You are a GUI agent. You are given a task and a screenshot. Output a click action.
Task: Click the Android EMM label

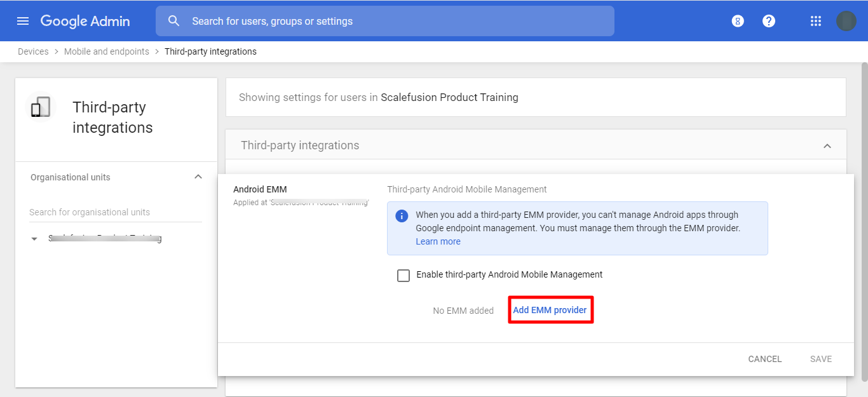pyautogui.click(x=260, y=189)
